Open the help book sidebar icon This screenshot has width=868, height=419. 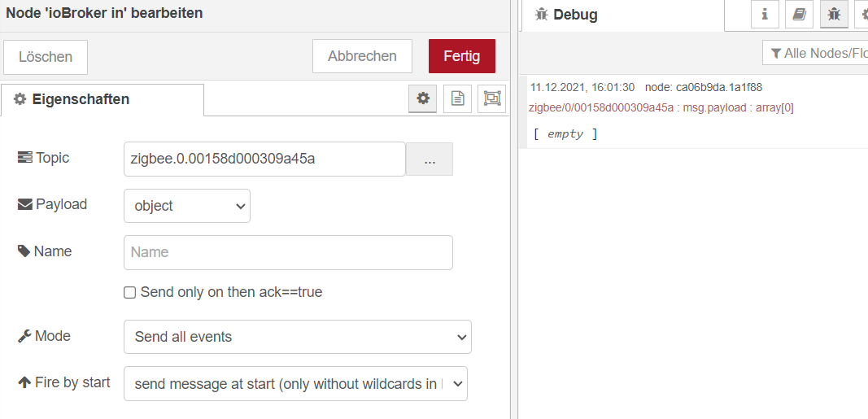(799, 15)
